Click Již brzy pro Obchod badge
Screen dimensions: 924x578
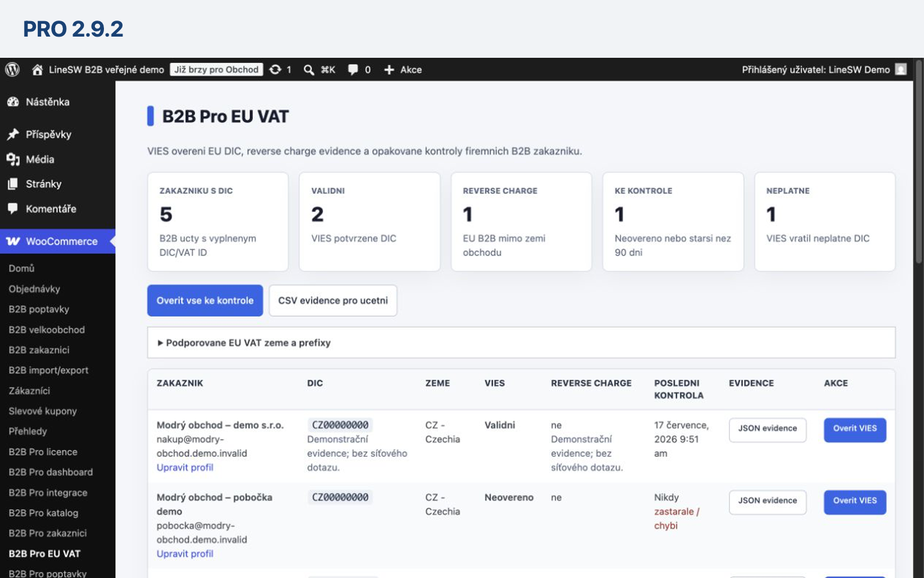tap(216, 69)
